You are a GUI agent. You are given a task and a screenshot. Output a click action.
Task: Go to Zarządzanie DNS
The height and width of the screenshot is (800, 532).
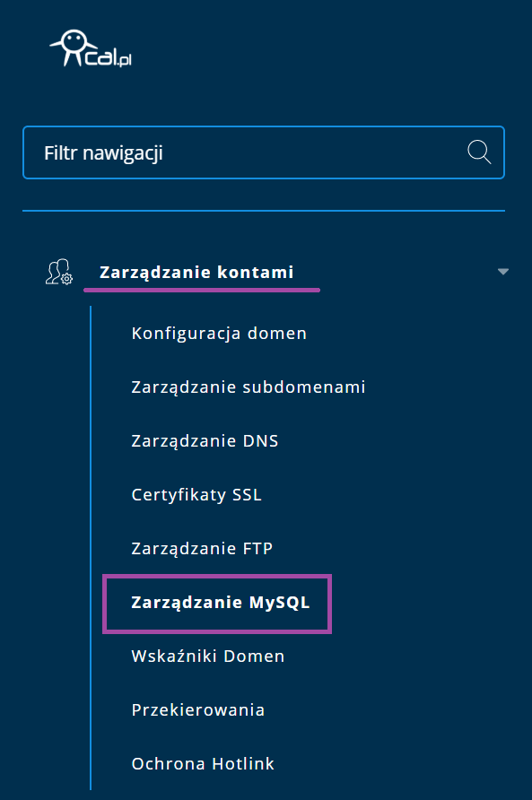(x=205, y=441)
